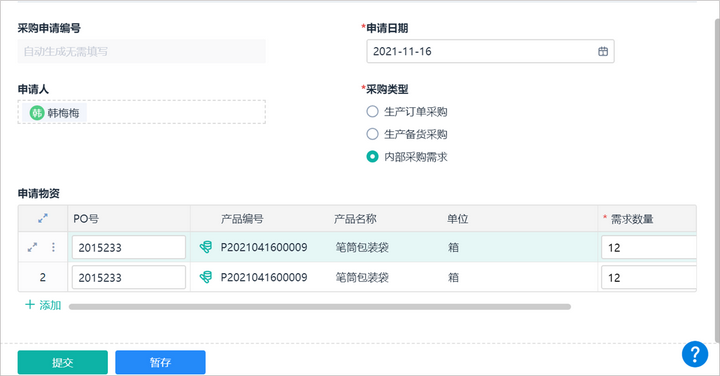Screen dimensions: 720x376
Task: Click the 申请物资 section label
Action: coord(39,194)
